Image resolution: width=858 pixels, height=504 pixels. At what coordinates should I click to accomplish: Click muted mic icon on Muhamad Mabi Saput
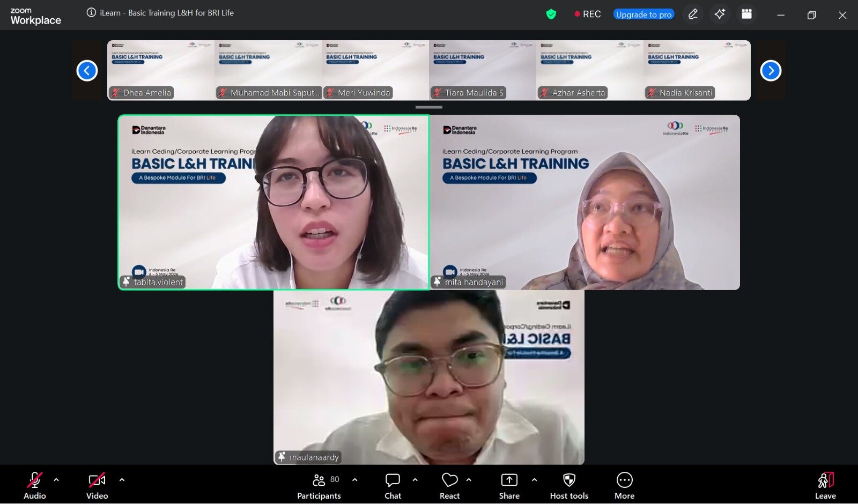[x=223, y=93]
